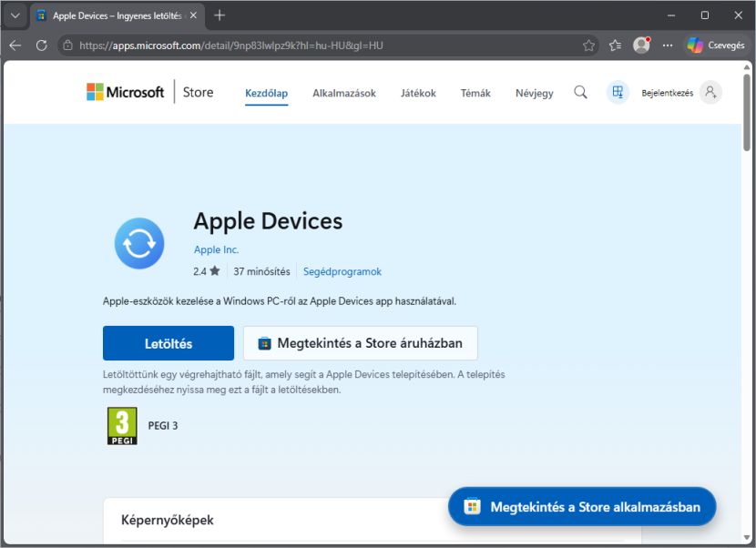The image size is (756, 548).
Task: Click the scrollbar up arrow
Action: pos(747,67)
